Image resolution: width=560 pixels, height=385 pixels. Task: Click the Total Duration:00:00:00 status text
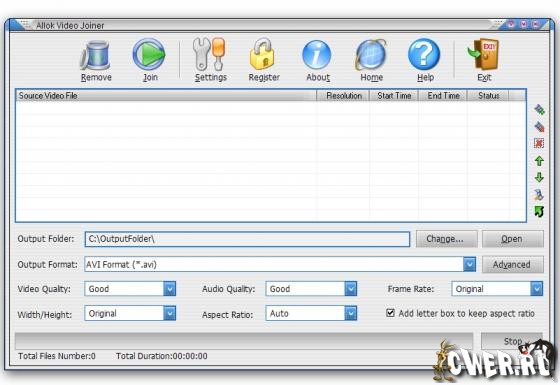point(162,356)
